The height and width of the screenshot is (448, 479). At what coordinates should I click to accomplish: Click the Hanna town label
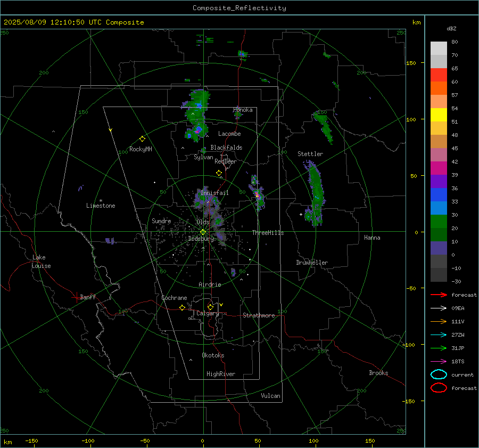[x=372, y=238]
